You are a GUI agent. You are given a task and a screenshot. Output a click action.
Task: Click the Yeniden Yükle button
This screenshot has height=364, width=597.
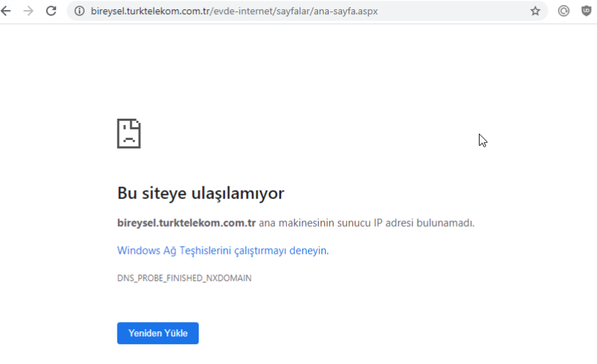coord(158,333)
